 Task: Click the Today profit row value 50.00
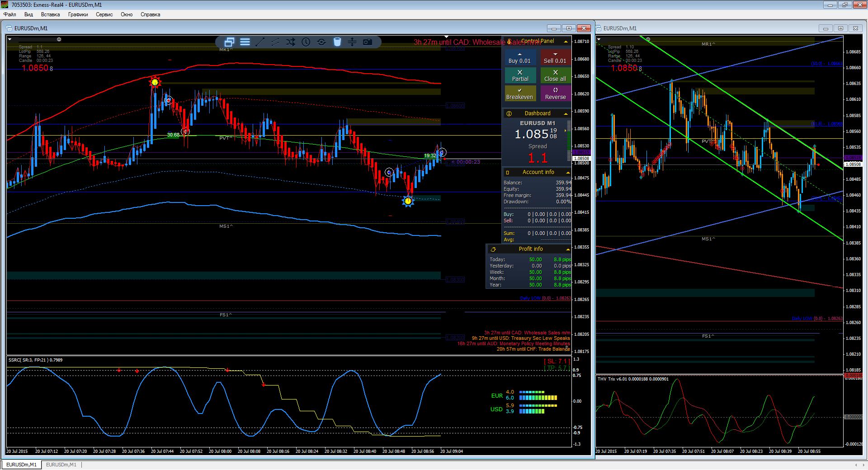click(x=535, y=259)
